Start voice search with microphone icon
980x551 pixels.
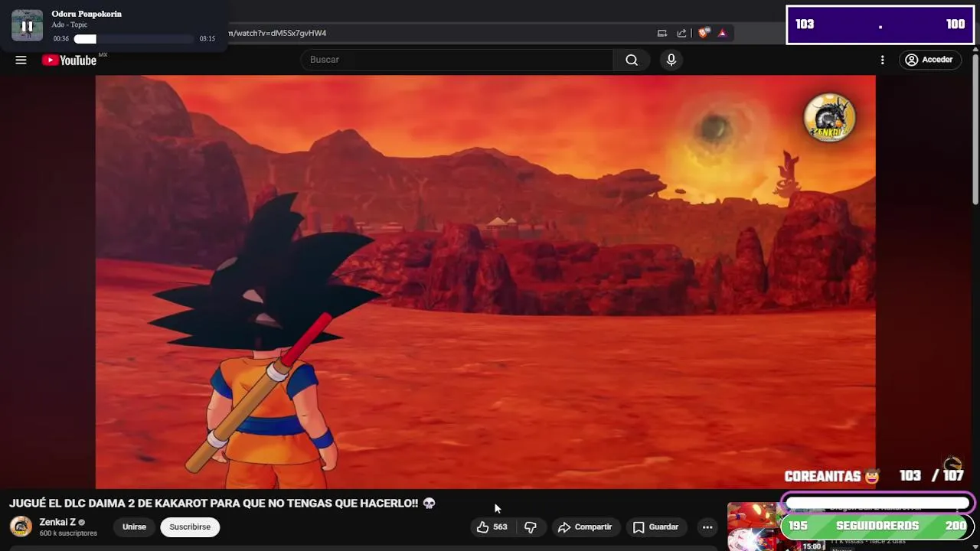671,60
